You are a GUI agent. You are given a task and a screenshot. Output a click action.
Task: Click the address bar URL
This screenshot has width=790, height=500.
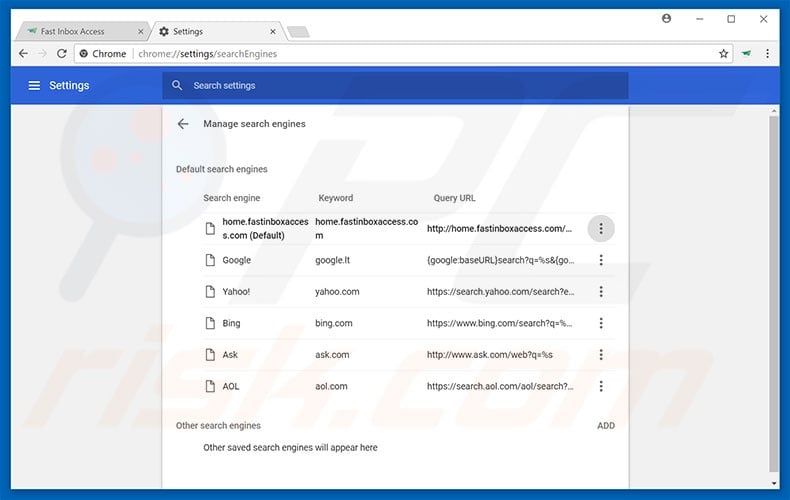208,53
